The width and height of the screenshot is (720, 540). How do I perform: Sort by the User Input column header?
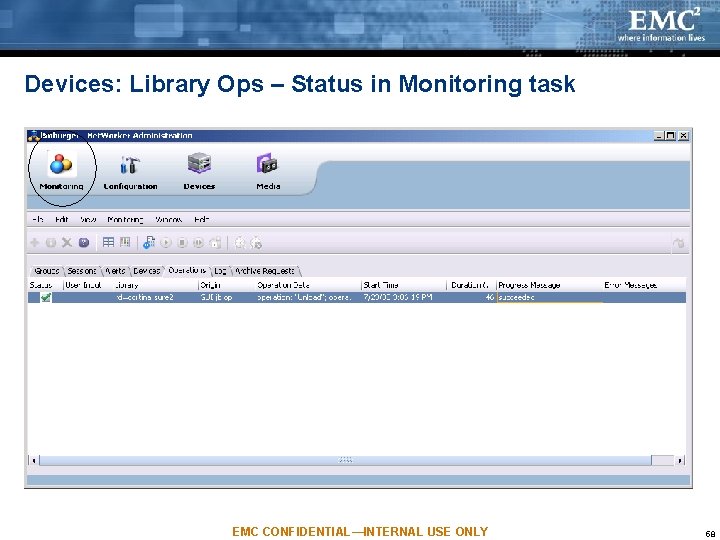(x=88, y=285)
